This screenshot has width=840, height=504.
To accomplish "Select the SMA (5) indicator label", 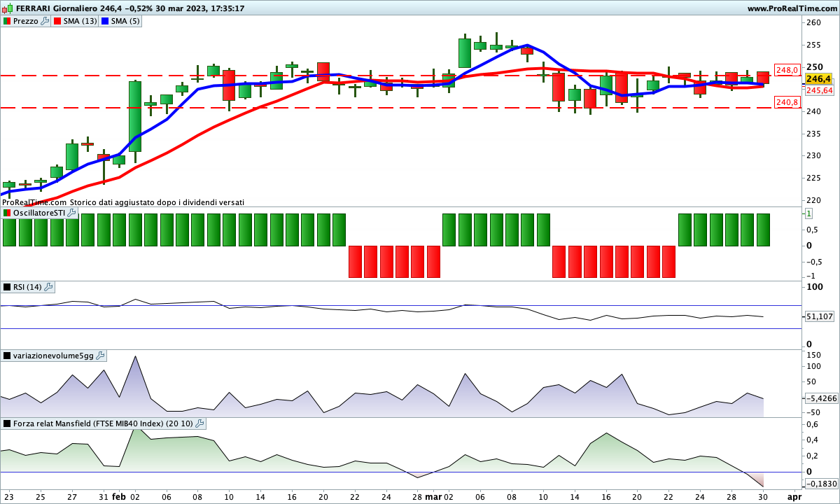I will tap(126, 22).
